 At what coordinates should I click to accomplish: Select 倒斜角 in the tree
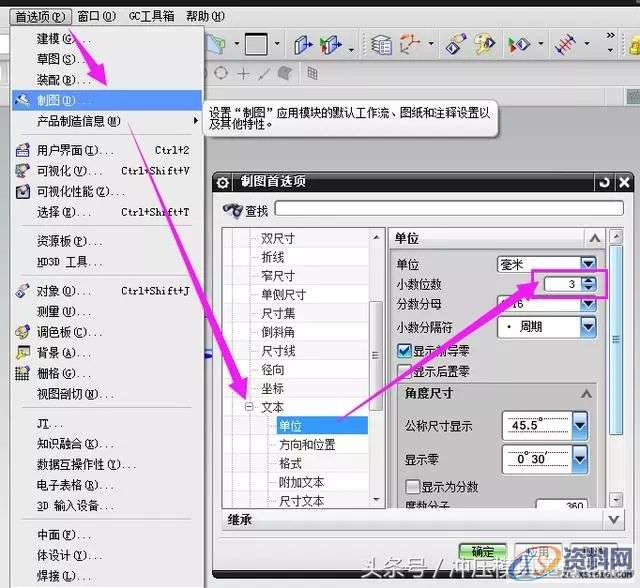[x=278, y=332]
